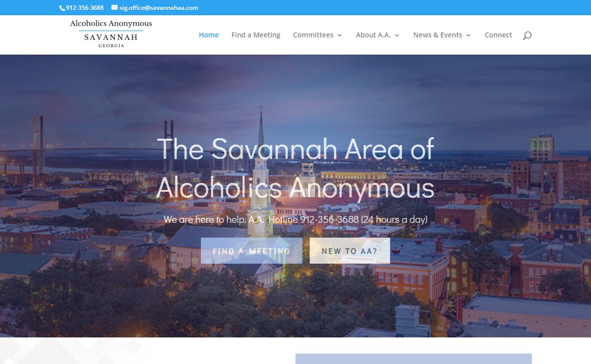Image resolution: width=591 pixels, height=364 pixels.
Task: Click the sig.office@savannahaa.com email link
Action: [159, 8]
